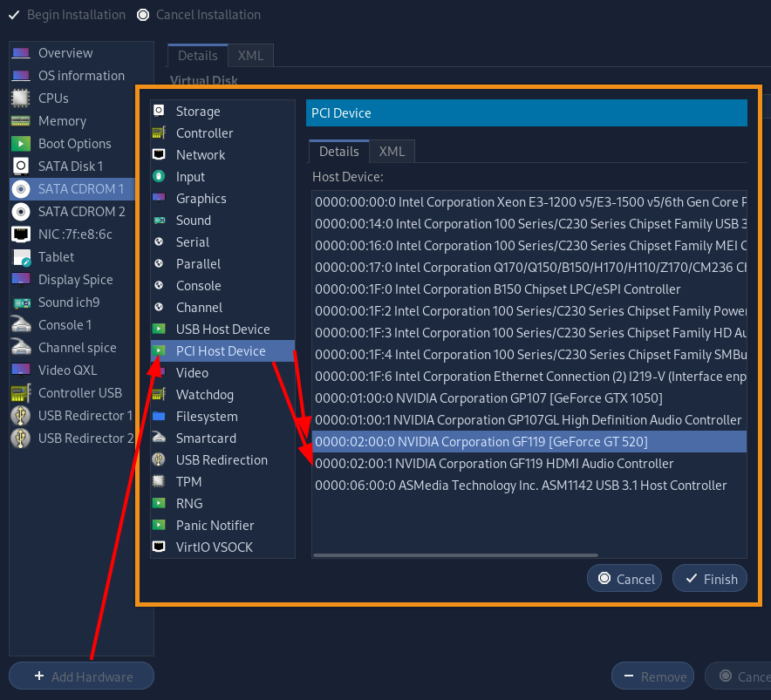
Task: Click the Add Hardware button
Action: 82,676
